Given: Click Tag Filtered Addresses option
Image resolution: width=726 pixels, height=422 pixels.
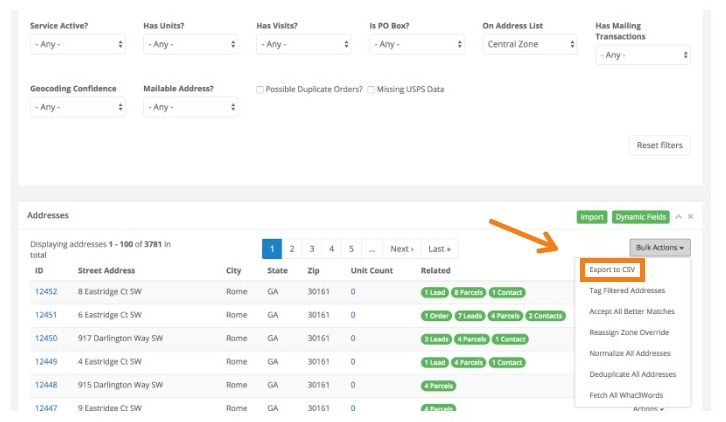Looking at the screenshot, I should point(627,290).
